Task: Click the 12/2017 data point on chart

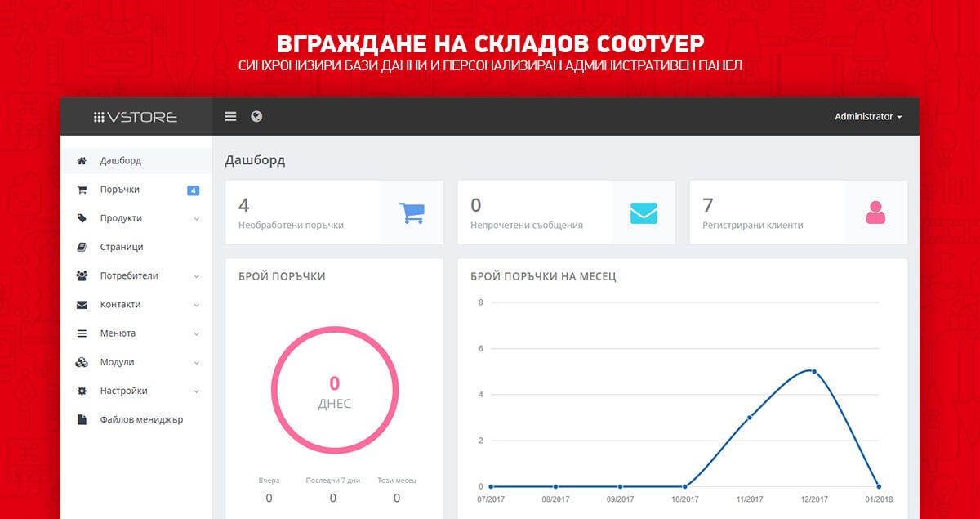Action: pyautogui.click(x=813, y=372)
